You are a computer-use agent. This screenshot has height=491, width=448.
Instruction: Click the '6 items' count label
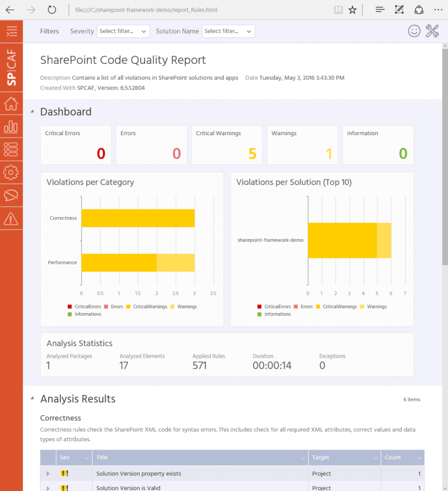click(x=412, y=399)
